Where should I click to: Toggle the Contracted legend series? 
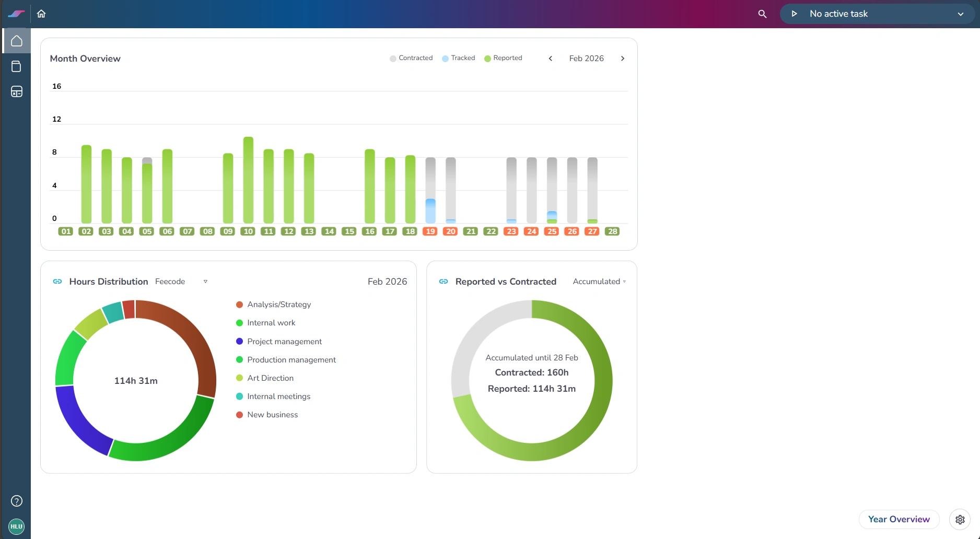click(x=411, y=58)
